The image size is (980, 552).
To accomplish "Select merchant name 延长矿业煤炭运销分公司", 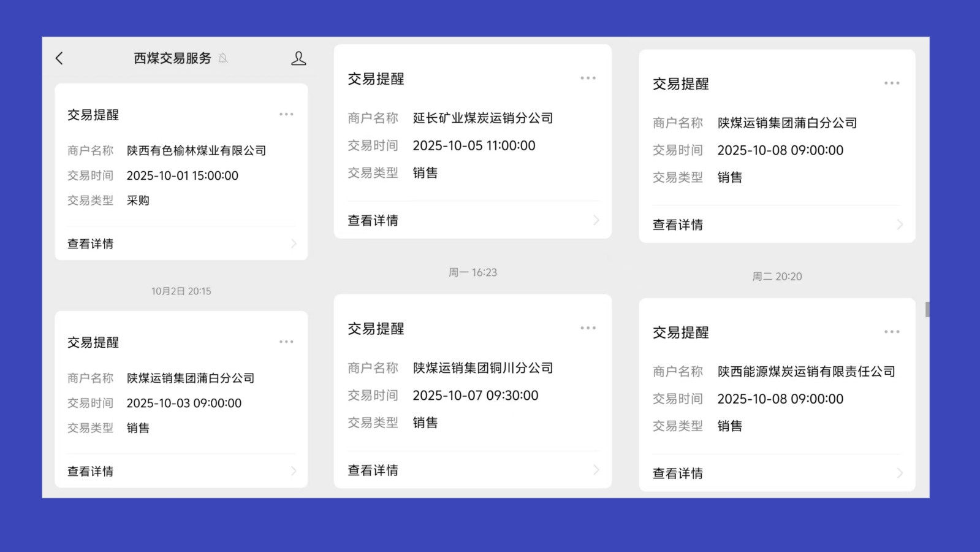I will (483, 118).
